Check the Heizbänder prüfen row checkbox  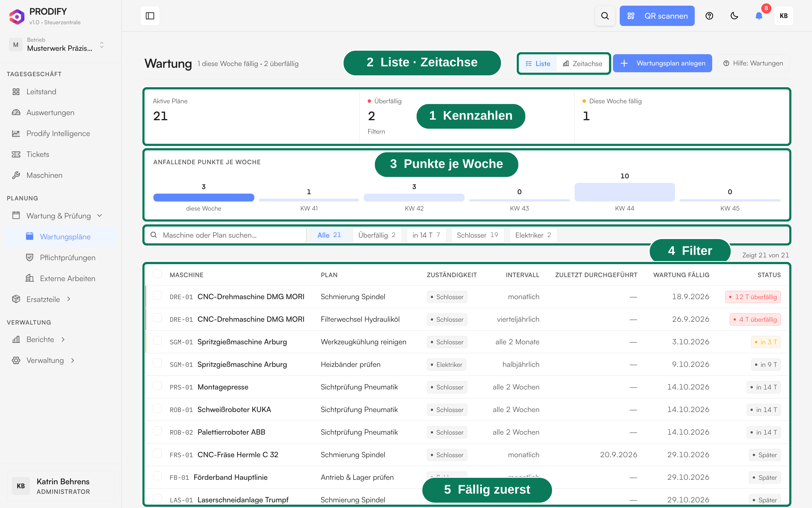pyautogui.click(x=157, y=363)
